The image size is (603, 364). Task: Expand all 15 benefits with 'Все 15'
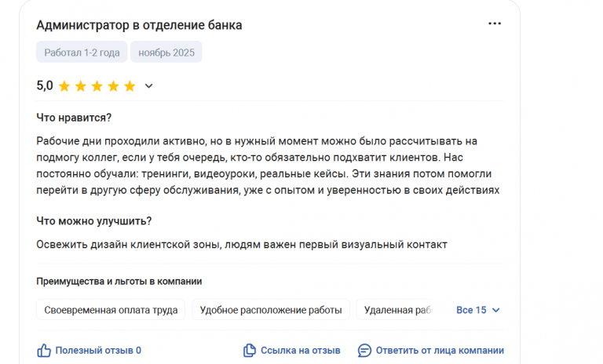471,310
